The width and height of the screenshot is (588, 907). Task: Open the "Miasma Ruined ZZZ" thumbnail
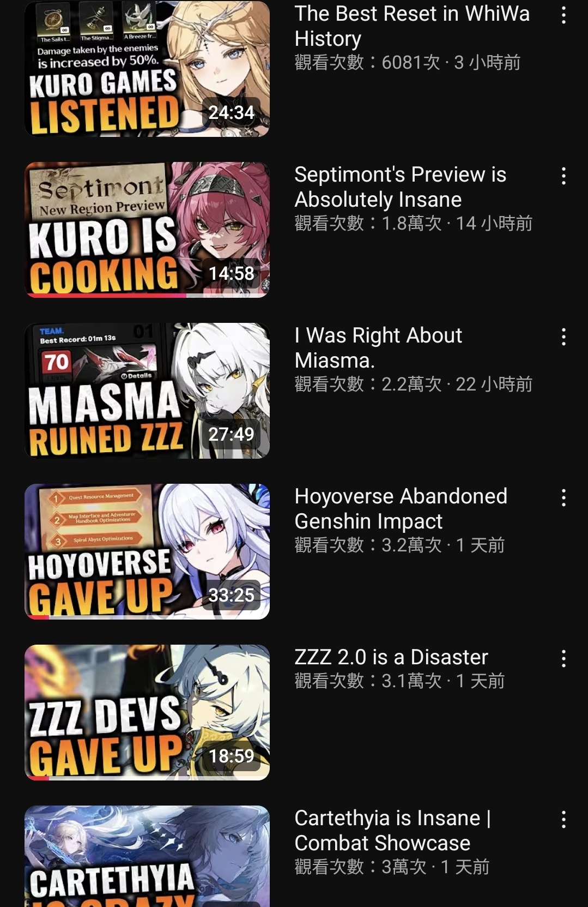[147, 391]
